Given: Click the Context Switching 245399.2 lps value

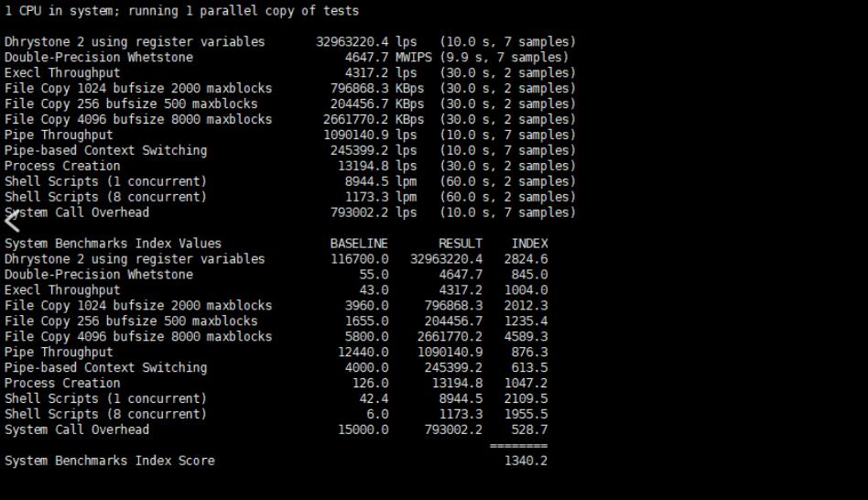Looking at the screenshot, I should (373, 150).
